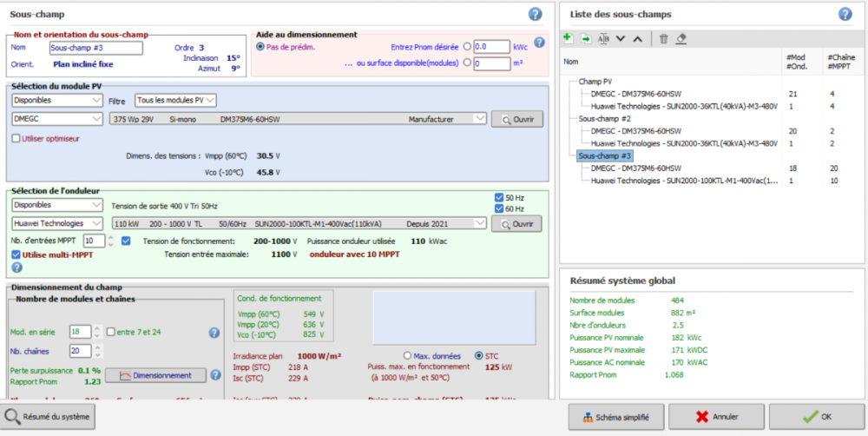Open help for Liste des sous-champs
Screen dimensions: 868x436
(x=845, y=14)
